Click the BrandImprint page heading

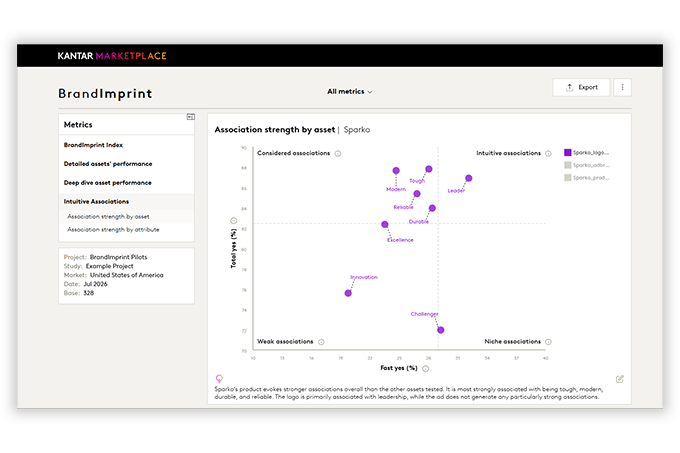point(105,94)
